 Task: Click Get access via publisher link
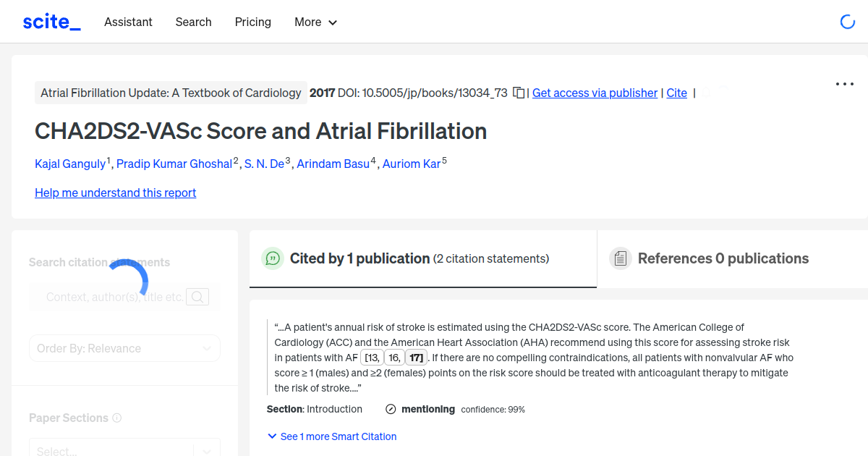[x=595, y=93]
